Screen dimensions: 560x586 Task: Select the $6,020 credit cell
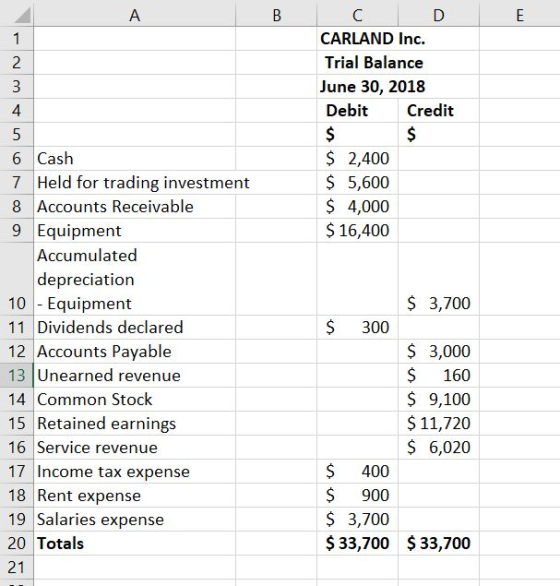[x=439, y=447]
